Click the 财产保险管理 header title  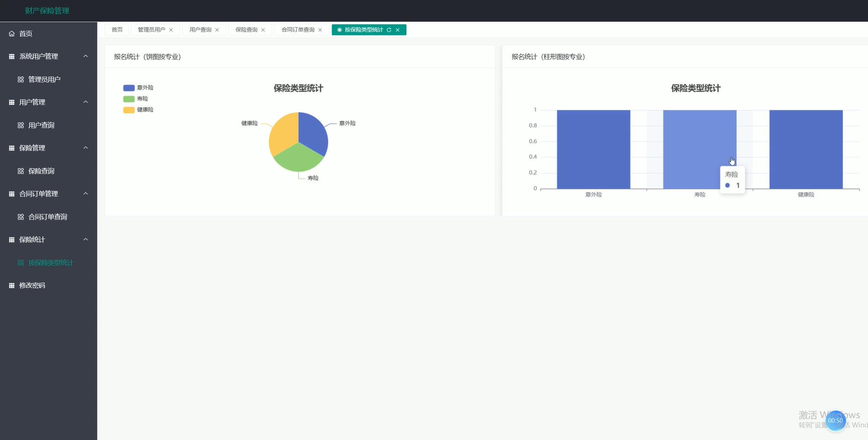tap(47, 11)
